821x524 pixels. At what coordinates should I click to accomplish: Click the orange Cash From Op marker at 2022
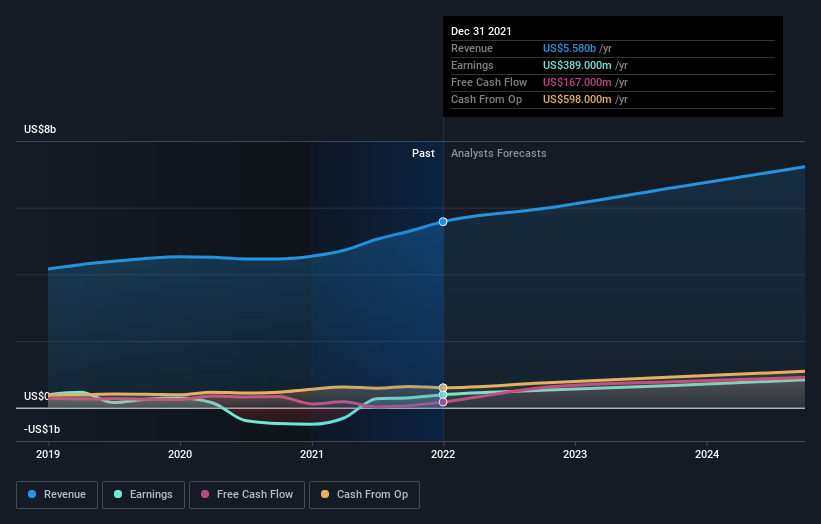443,388
